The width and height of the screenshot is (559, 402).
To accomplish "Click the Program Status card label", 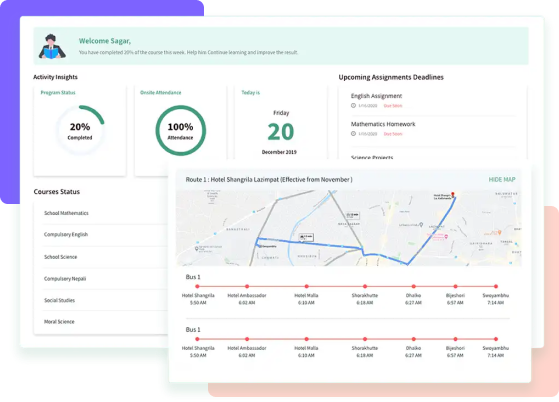I will pos(58,93).
